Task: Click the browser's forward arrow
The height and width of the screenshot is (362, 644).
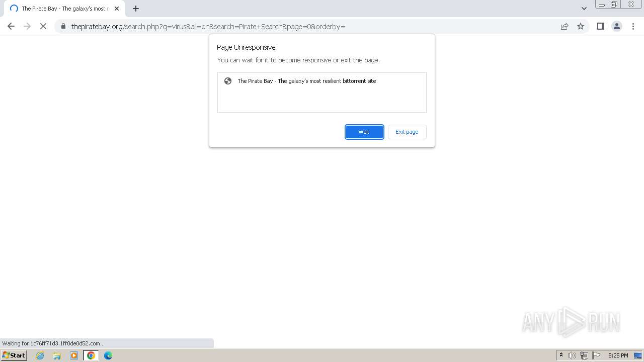Action: tap(27, 26)
